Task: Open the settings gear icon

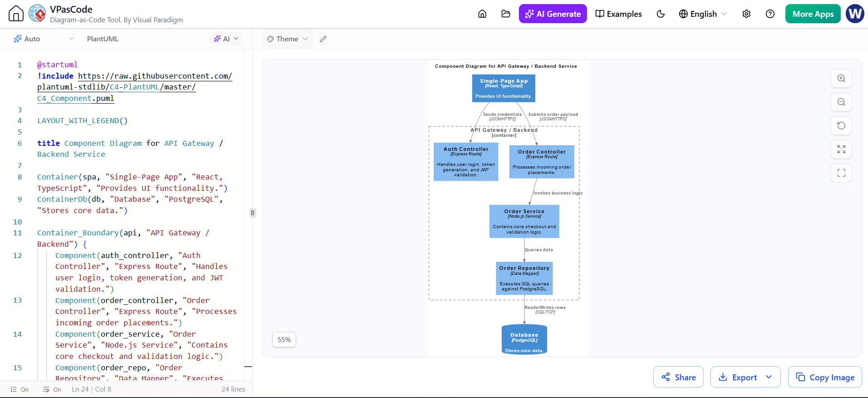Action: coord(746,14)
